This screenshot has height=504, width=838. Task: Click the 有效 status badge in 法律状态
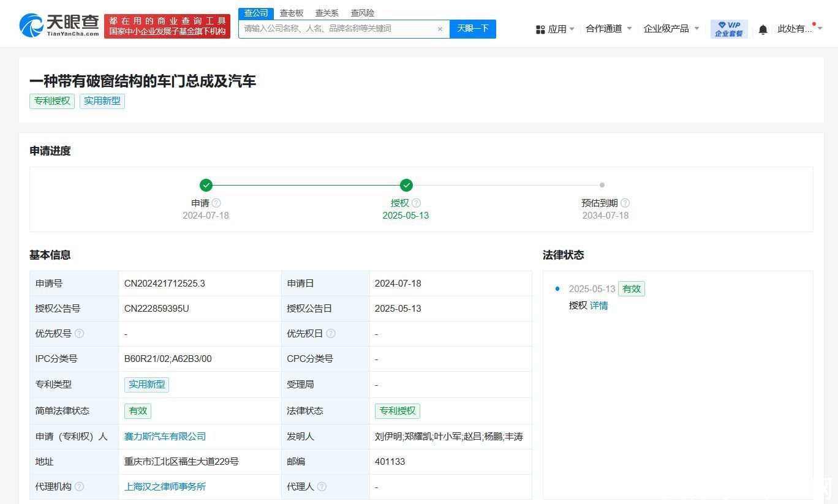[x=632, y=288]
